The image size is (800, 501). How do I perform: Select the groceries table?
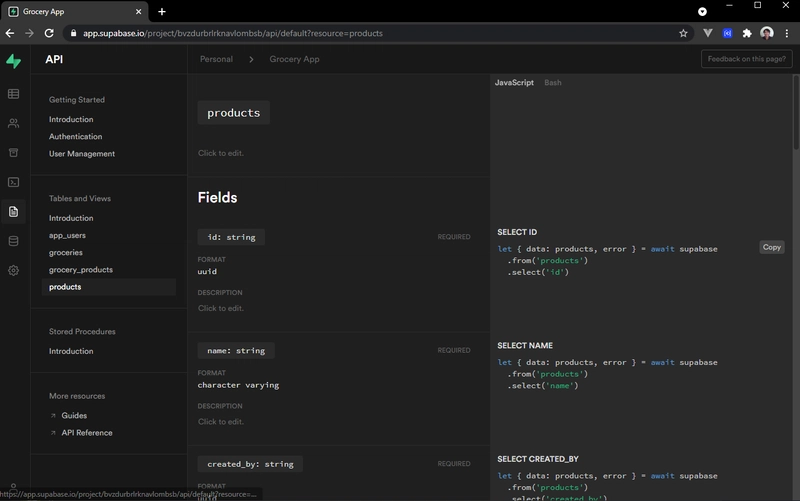click(66, 253)
